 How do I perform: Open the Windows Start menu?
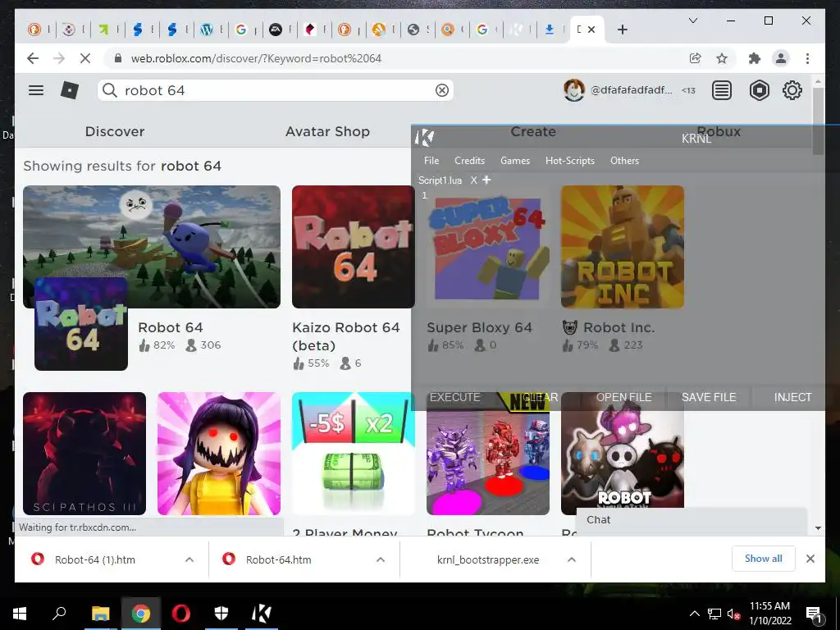coord(20,614)
